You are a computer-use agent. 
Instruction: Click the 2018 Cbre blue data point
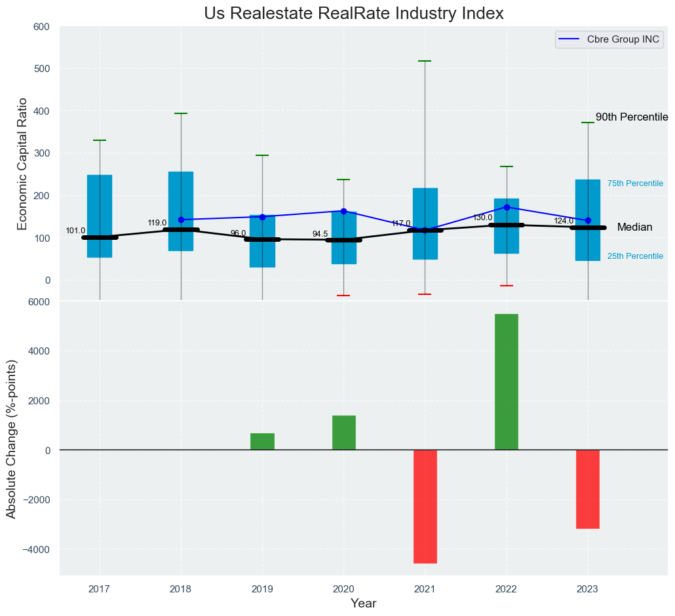[x=181, y=220]
